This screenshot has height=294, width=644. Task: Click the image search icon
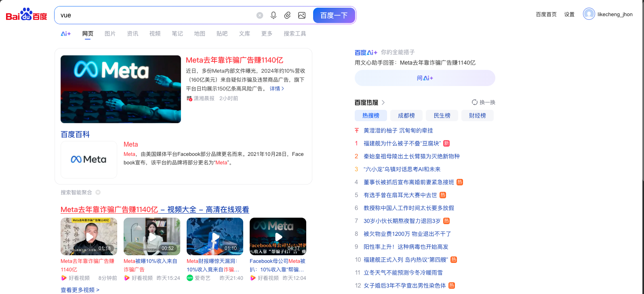(x=302, y=15)
